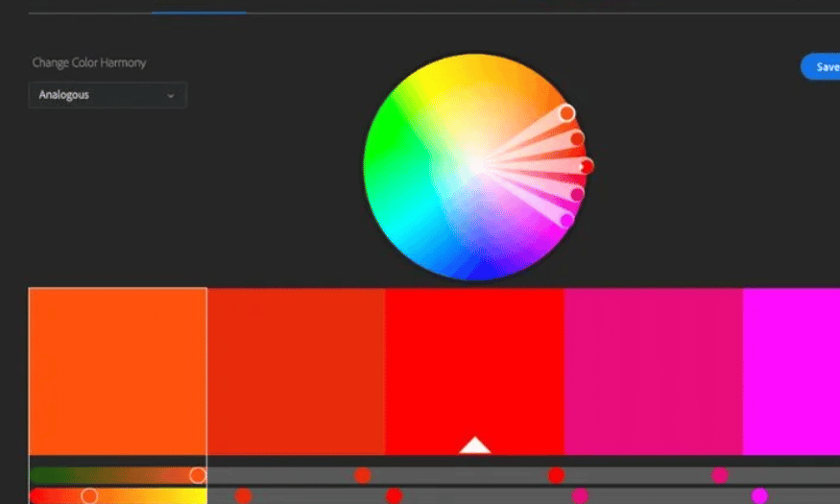Open the Analogous color harmony dropdown
Screen dimensions: 840x504
[x=108, y=95]
